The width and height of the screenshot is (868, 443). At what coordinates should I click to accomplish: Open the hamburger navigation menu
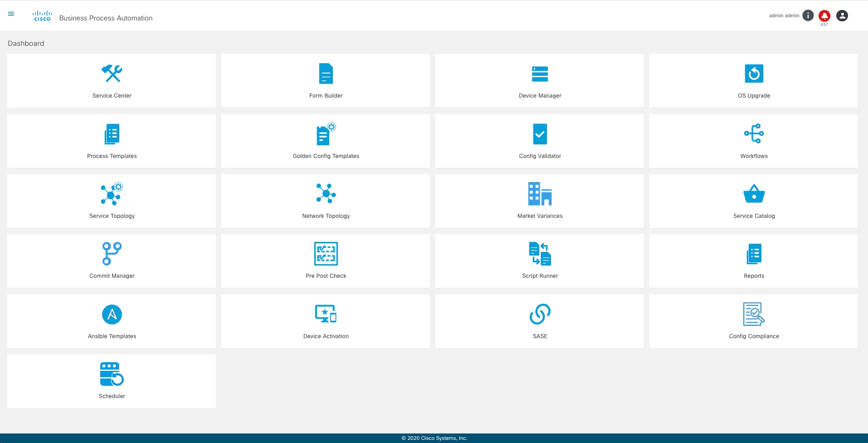11,14
